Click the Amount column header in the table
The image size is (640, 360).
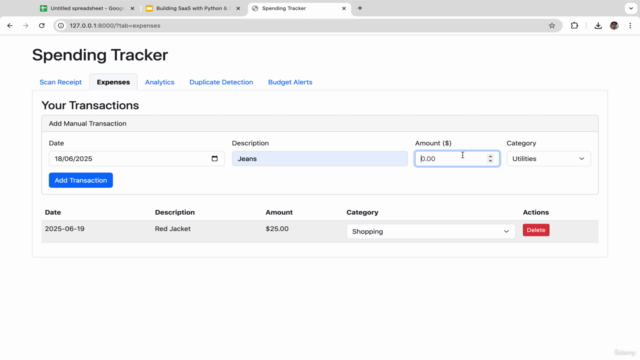(x=279, y=212)
